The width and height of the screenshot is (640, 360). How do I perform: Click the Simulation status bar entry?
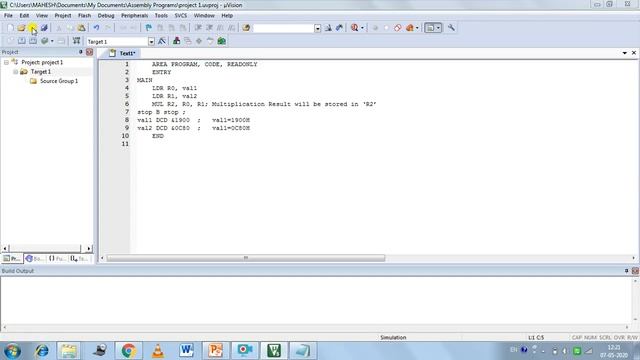393,338
